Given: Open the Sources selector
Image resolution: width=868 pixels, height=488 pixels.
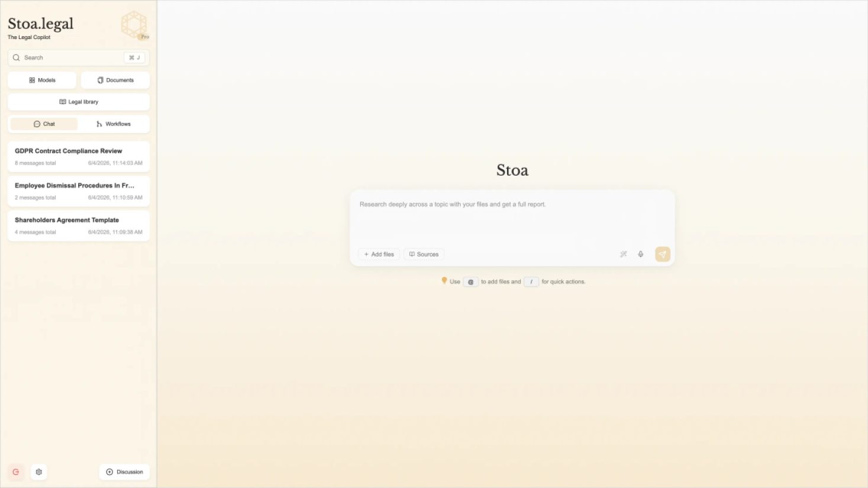Looking at the screenshot, I should pyautogui.click(x=424, y=254).
